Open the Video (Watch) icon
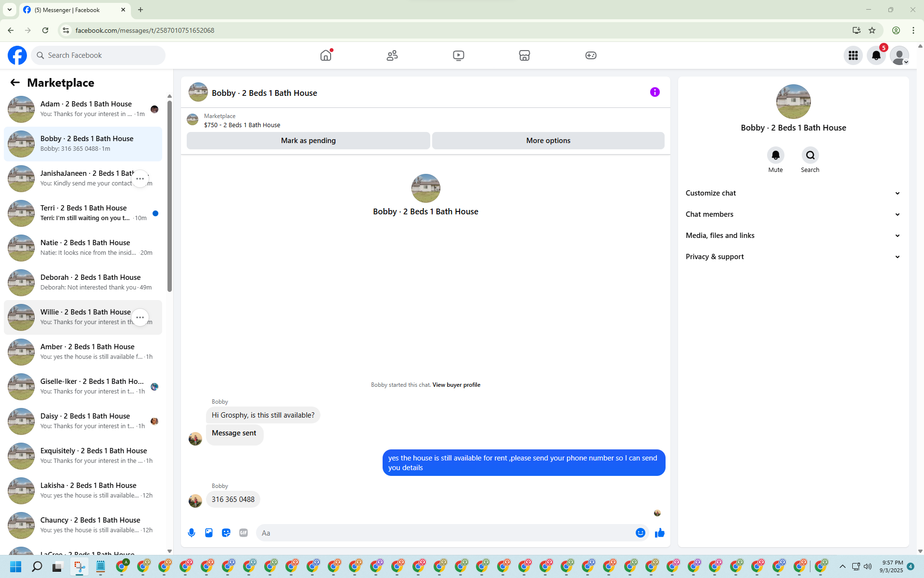This screenshot has height=578, width=924. pos(459,55)
